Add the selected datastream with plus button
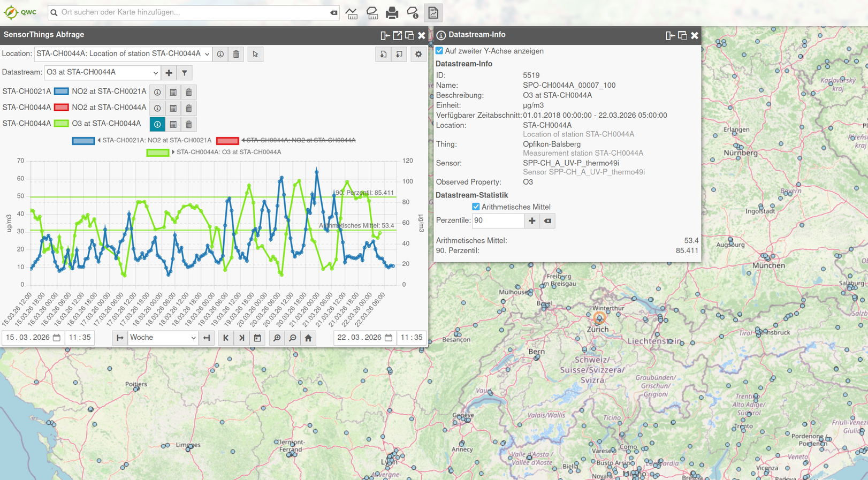Image resolution: width=868 pixels, height=480 pixels. (x=169, y=73)
